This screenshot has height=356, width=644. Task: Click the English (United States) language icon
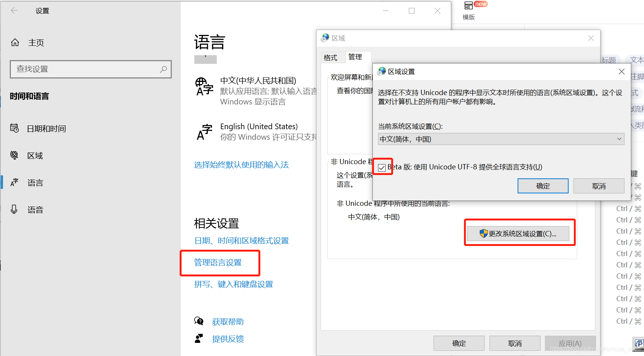pos(204,132)
